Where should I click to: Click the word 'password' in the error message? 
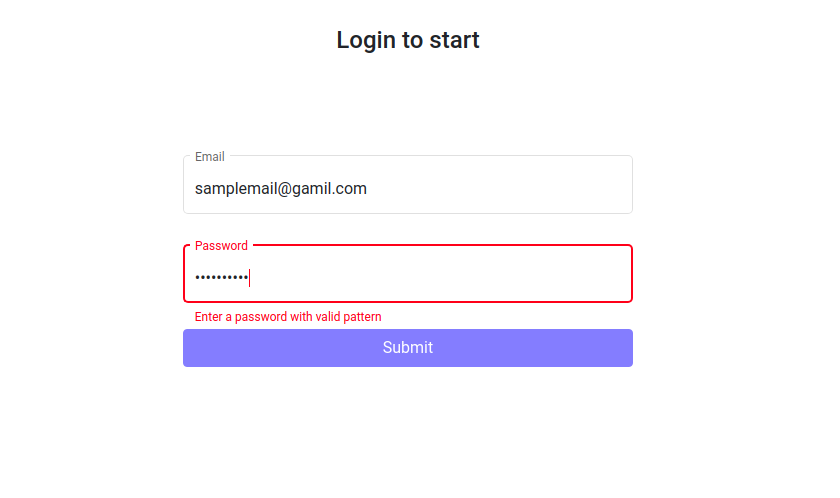[x=261, y=317]
